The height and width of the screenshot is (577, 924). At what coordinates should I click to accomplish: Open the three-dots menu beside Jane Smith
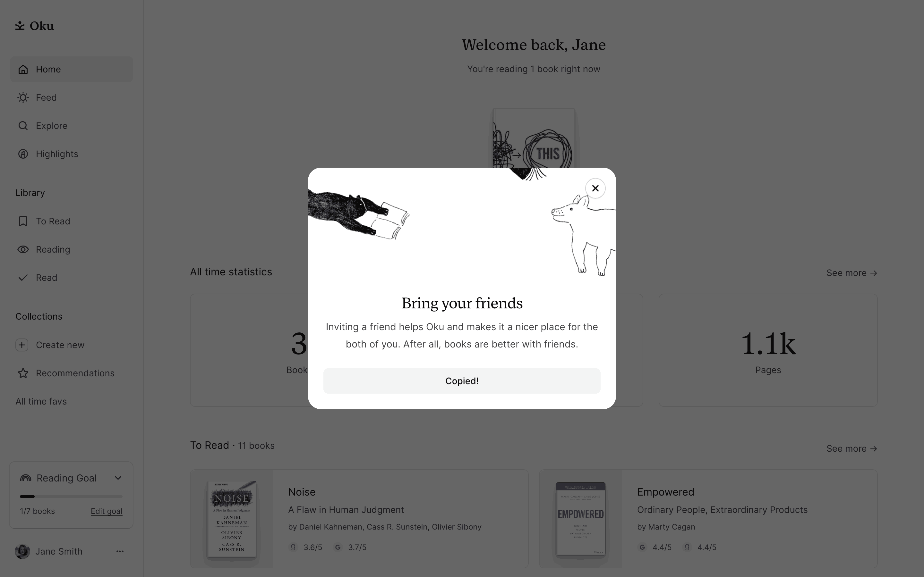click(120, 551)
